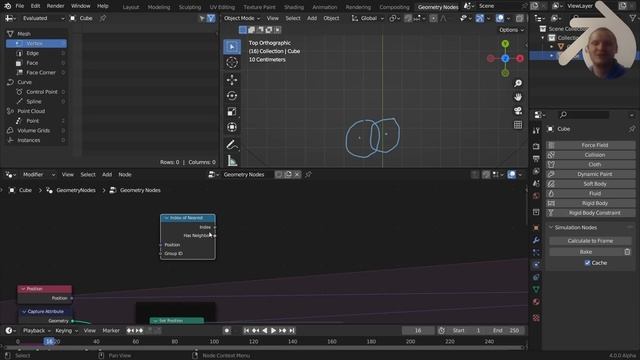Pin the Cube properties panel

point(631,129)
